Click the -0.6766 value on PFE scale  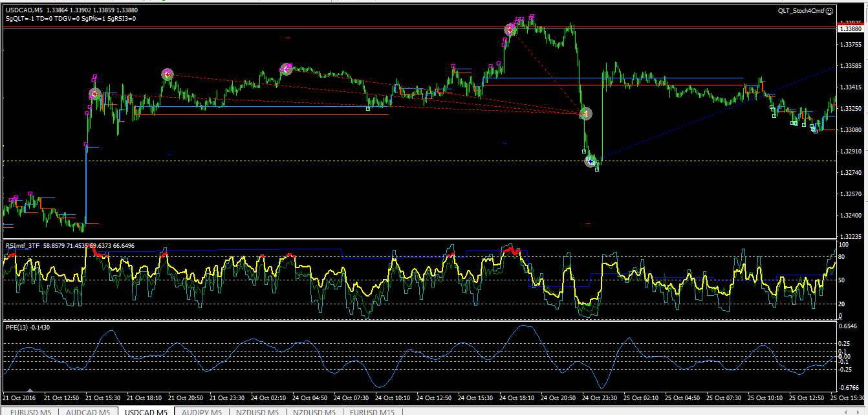tap(849, 388)
